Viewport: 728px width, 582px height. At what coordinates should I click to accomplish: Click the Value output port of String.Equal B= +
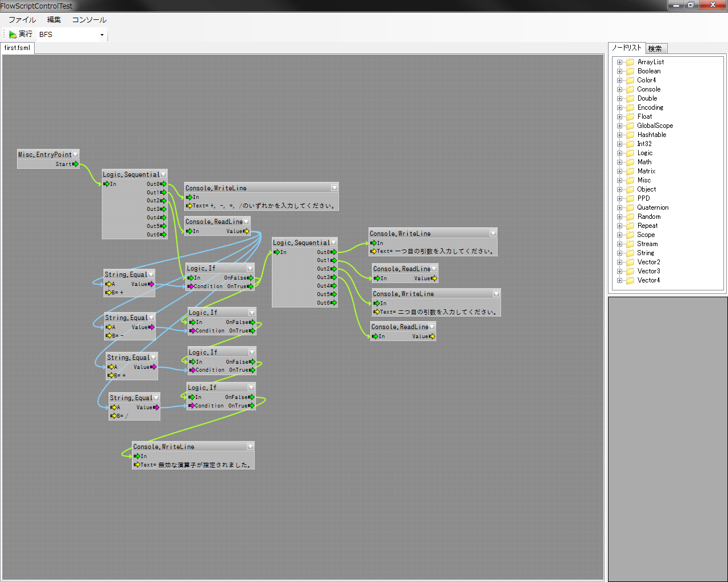click(151, 284)
